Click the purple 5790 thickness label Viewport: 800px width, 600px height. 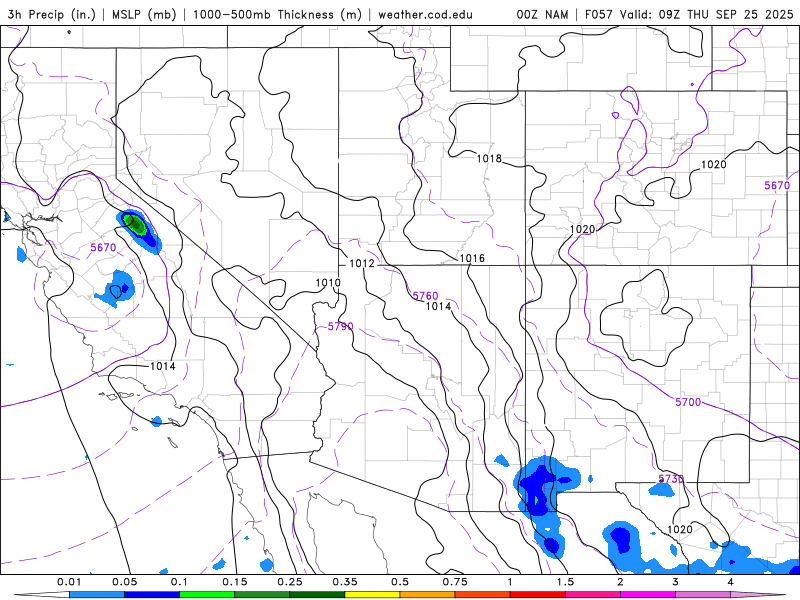[x=340, y=326]
